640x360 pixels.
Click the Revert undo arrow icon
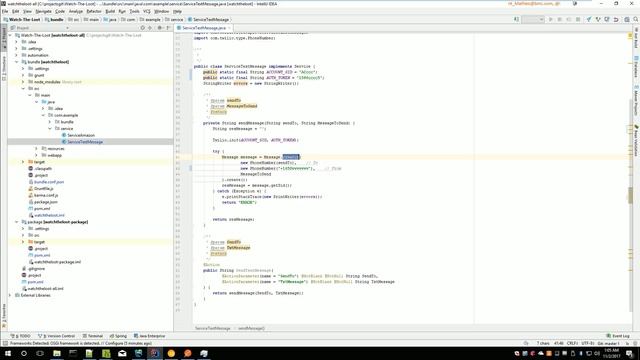point(616,19)
